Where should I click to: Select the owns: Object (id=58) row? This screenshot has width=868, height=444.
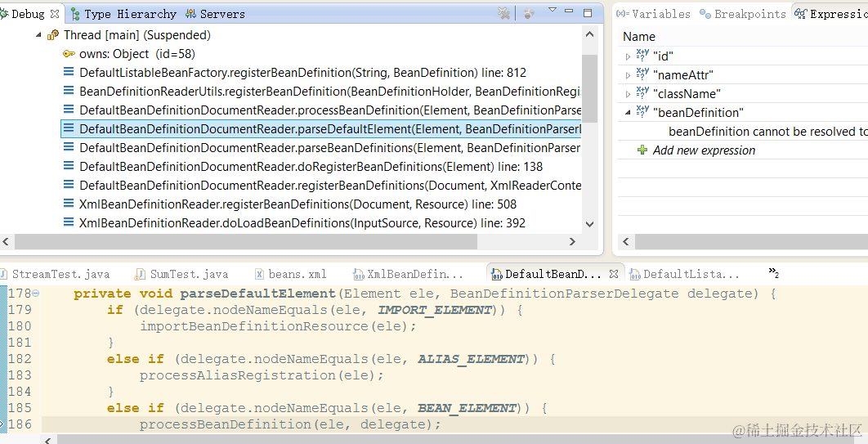pos(136,54)
